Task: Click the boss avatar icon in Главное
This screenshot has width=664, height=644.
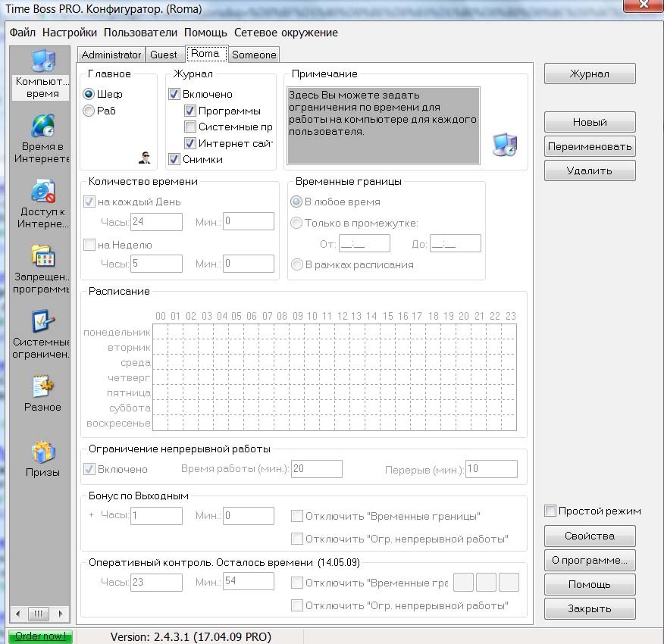Action: (x=145, y=158)
